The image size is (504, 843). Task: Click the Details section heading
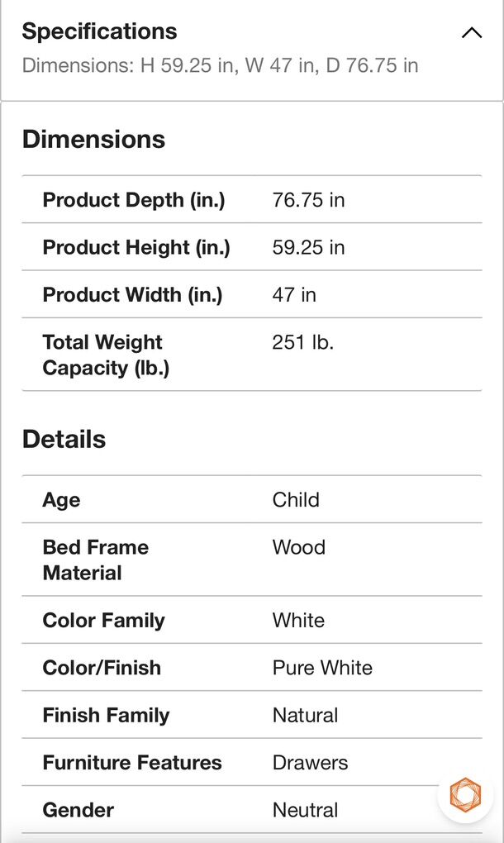(64, 440)
